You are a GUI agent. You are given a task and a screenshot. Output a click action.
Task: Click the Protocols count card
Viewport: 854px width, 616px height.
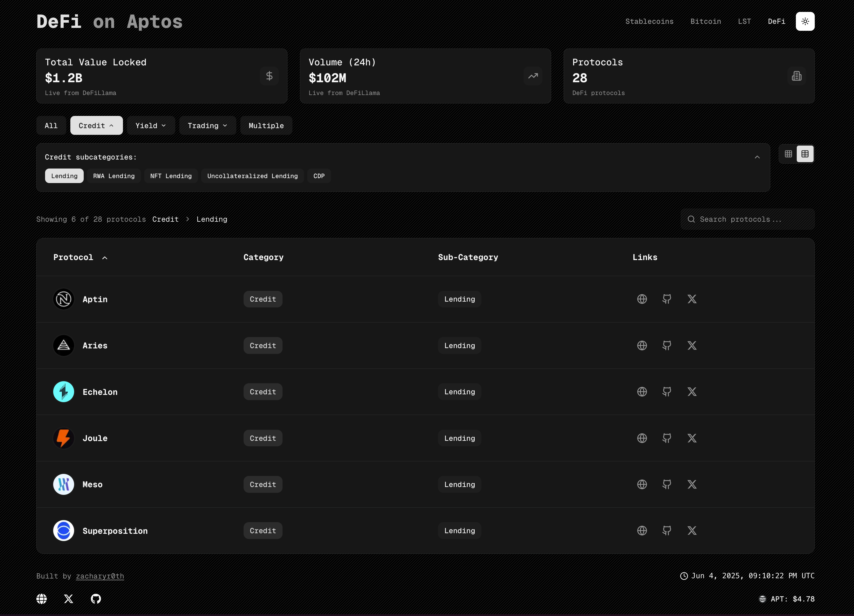pyautogui.click(x=689, y=76)
